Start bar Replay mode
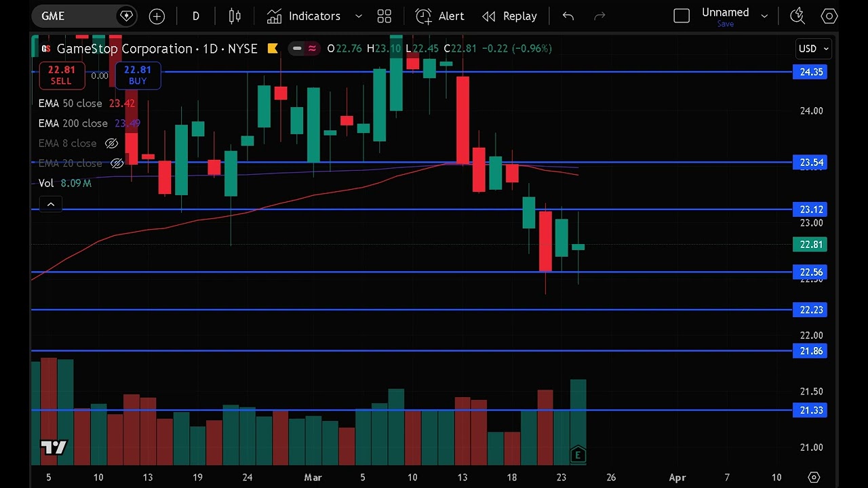Image resolution: width=868 pixels, height=488 pixels. click(509, 16)
